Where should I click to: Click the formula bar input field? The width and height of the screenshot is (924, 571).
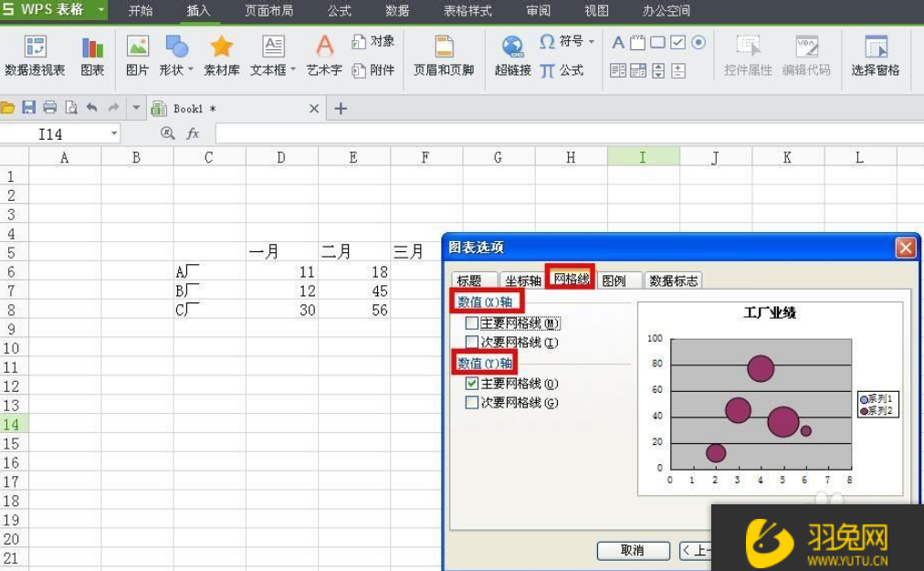point(569,133)
